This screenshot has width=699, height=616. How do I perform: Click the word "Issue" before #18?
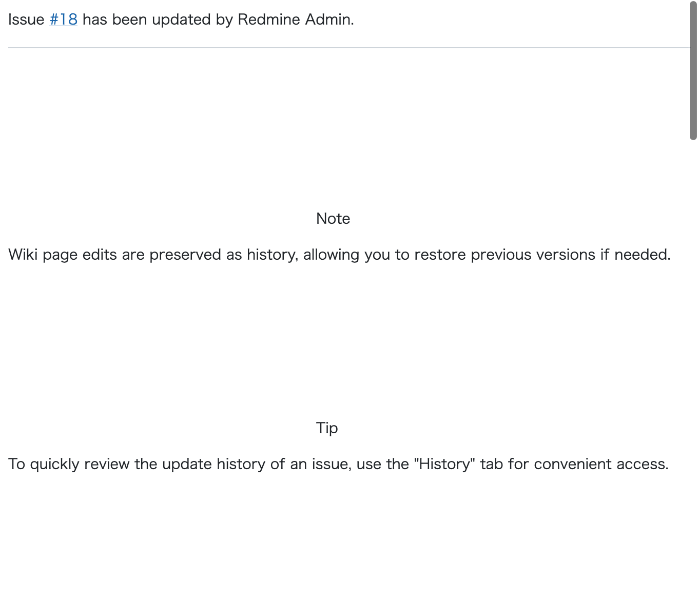tap(26, 20)
